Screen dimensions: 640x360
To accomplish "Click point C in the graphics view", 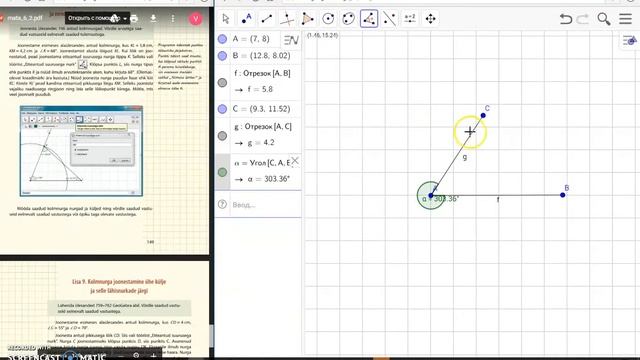I will [483, 116].
